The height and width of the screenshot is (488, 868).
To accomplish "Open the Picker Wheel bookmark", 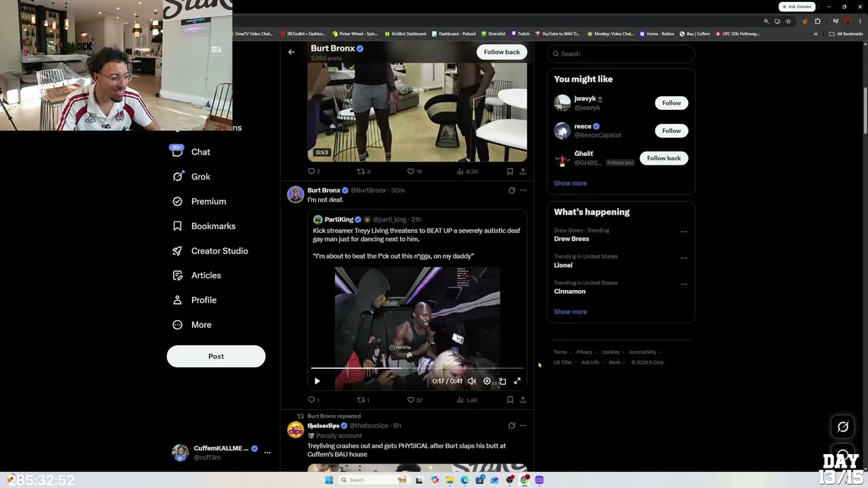I will [355, 34].
